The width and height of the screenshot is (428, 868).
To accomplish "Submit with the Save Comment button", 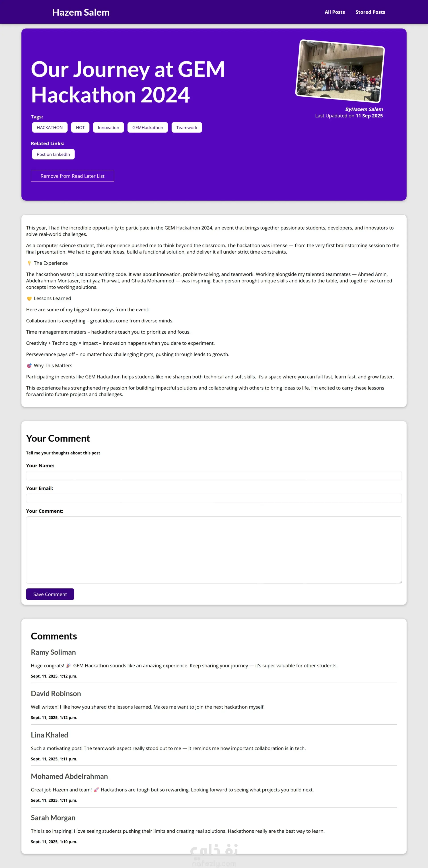I will tap(50, 594).
